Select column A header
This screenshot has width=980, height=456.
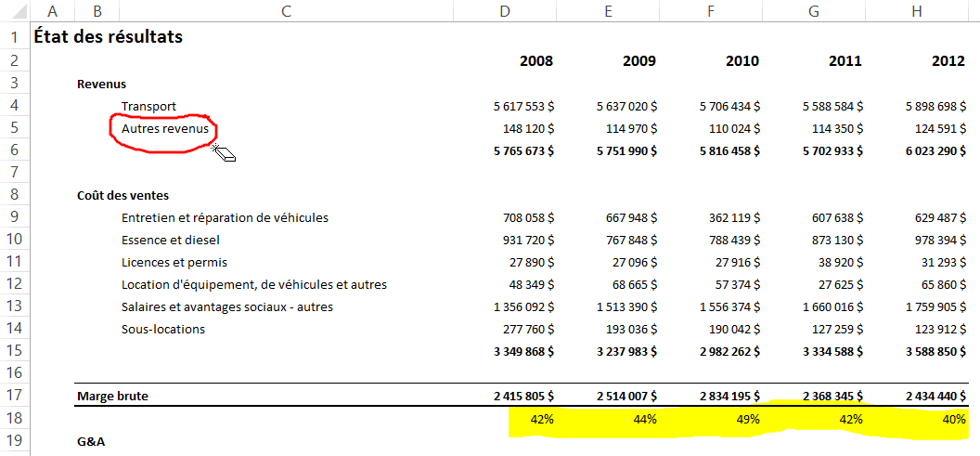52,11
